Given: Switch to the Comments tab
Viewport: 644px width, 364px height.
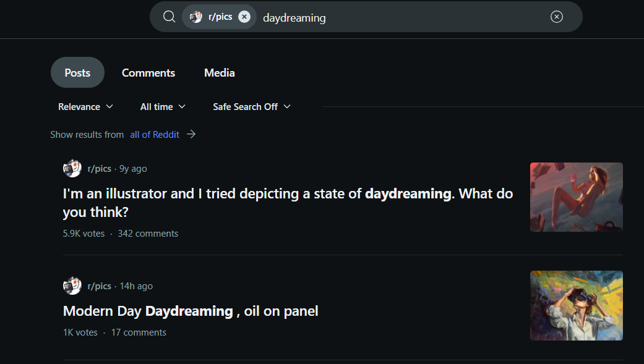Looking at the screenshot, I should coord(148,73).
